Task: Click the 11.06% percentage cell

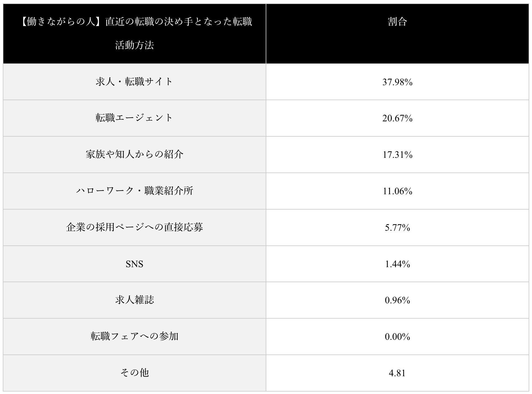Action: point(397,191)
